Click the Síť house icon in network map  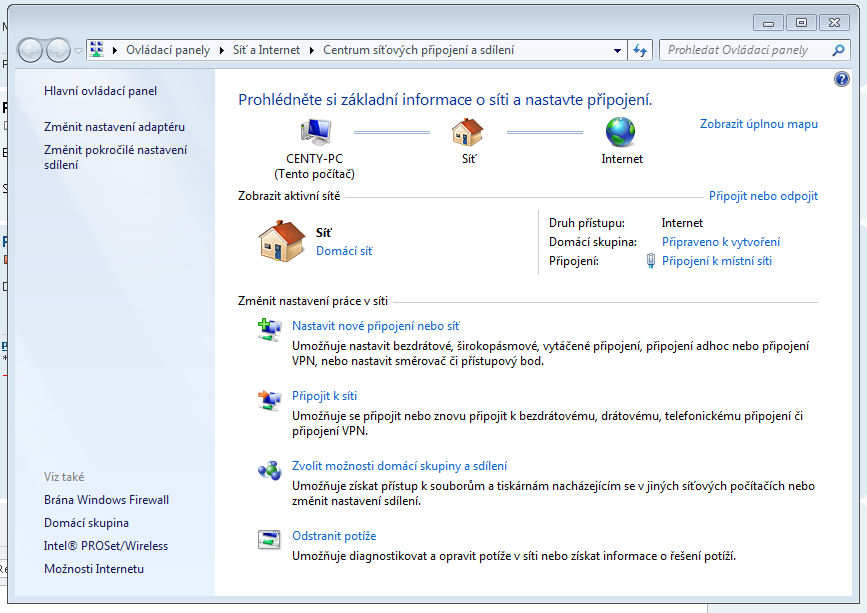tap(468, 132)
